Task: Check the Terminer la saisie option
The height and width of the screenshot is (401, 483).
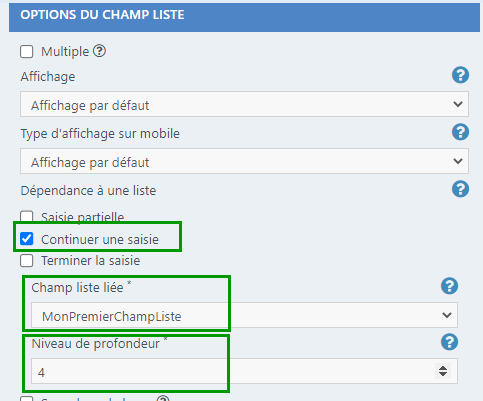Action: [27, 261]
